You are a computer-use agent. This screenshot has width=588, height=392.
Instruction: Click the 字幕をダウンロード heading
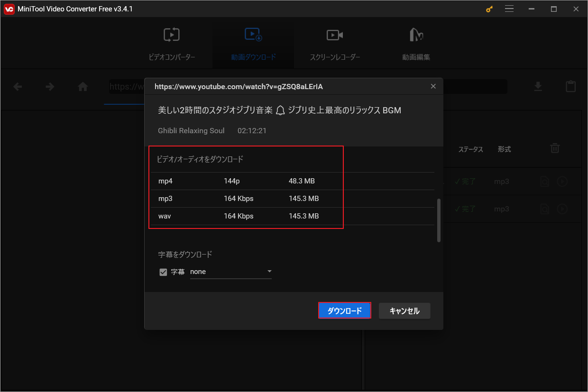pos(185,255)
